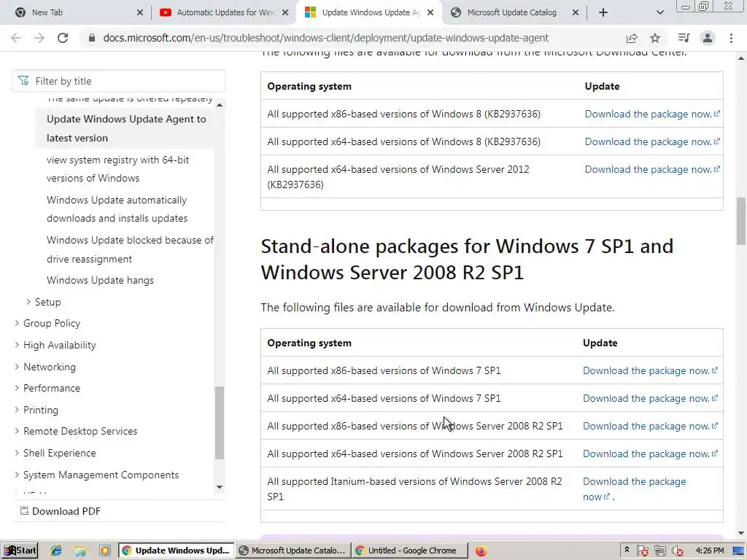This screenshot has height=560, width=747.
Task: Click the browser forward arrow
Action: [x=39, y=38]
